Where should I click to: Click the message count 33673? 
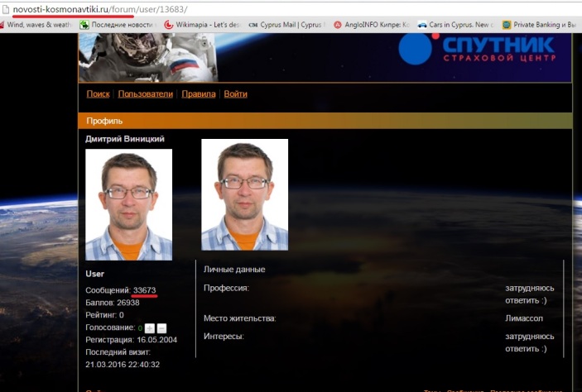point(145,290)
